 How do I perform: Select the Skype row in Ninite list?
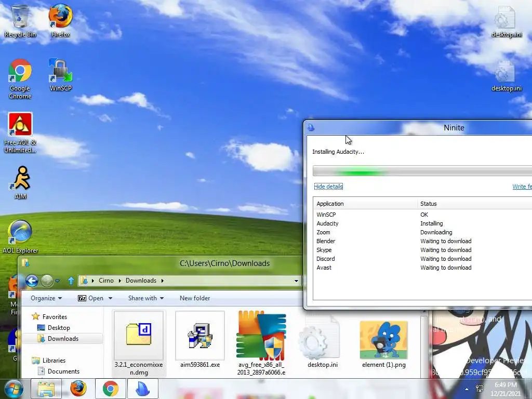tap(422, 250)
